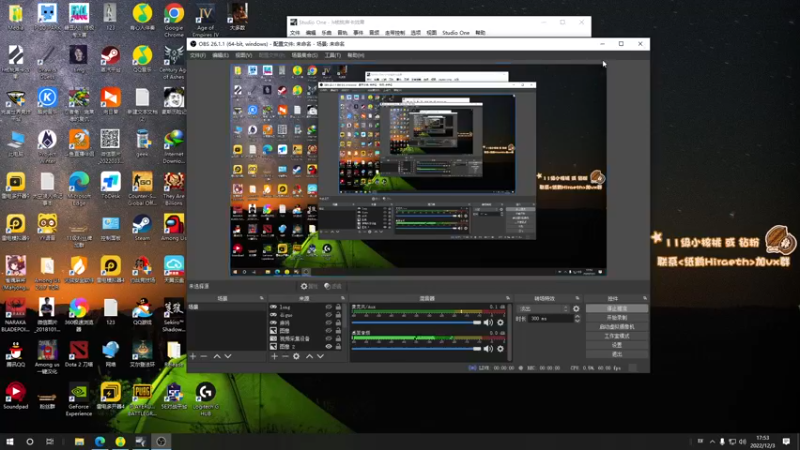The height and width of the screenshot is (450, 800).
Task: Click second mixer channel volume slider
Action: point(416,349)
